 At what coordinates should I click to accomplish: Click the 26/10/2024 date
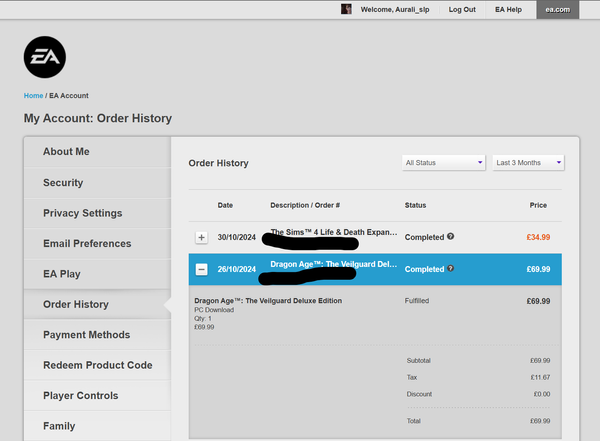(x=236, y=269)
